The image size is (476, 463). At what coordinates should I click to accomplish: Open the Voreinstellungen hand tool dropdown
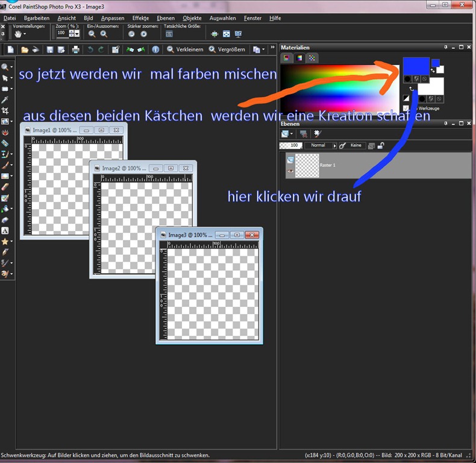tap(25, 34)
